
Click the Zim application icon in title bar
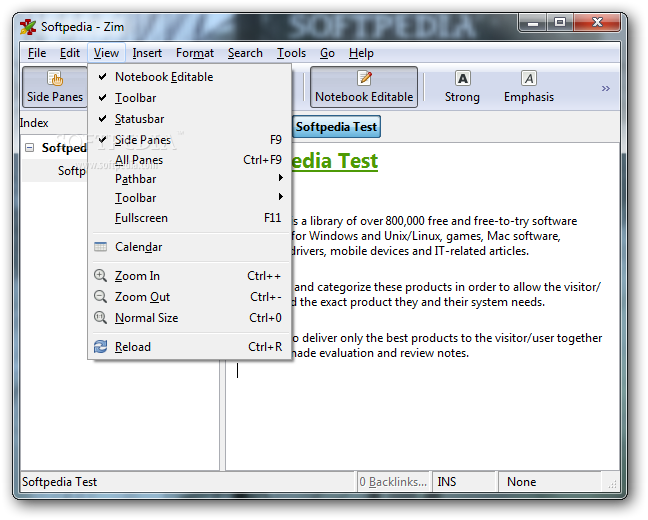28,27
